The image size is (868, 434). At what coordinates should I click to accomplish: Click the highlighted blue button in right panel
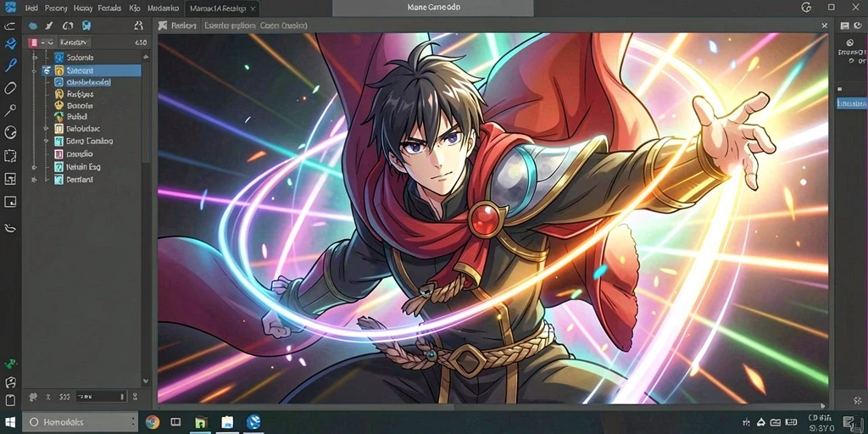pos(851,103)
